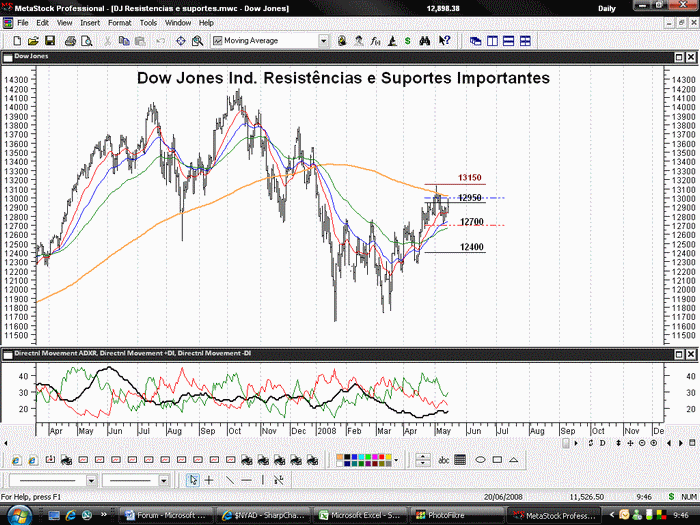Click the What's This help arrow icon
700x525 pixels.
[x=444, y=41]
